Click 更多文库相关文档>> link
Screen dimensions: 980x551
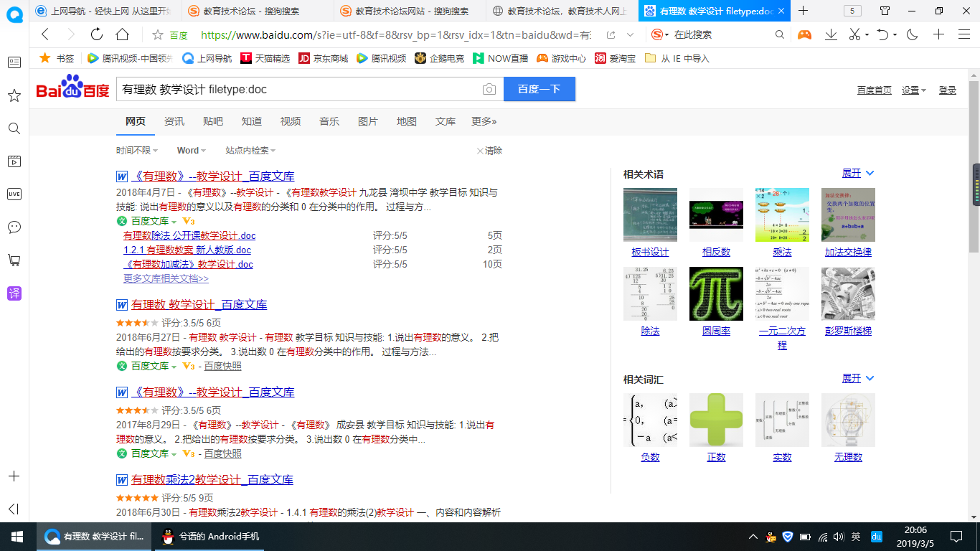166,278
